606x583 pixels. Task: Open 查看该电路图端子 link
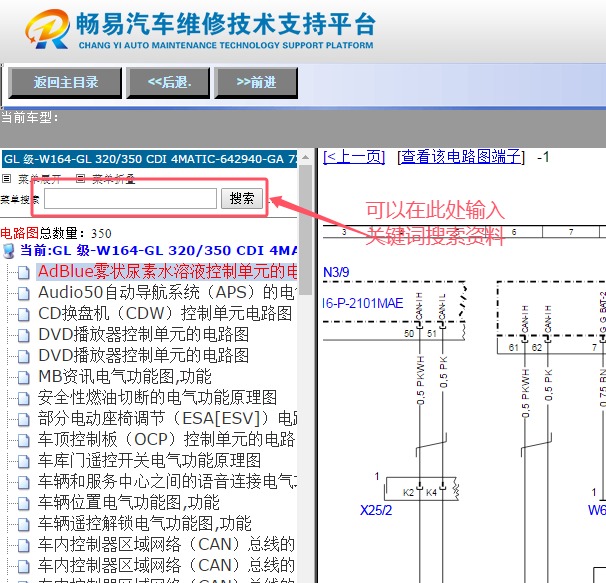[x=461, y=157]
